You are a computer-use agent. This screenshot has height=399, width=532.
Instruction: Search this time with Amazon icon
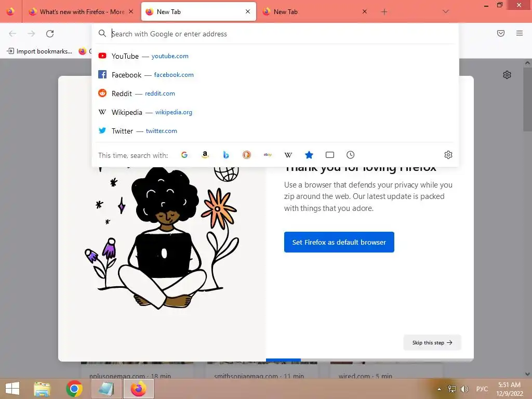click(x=205, y=155)
